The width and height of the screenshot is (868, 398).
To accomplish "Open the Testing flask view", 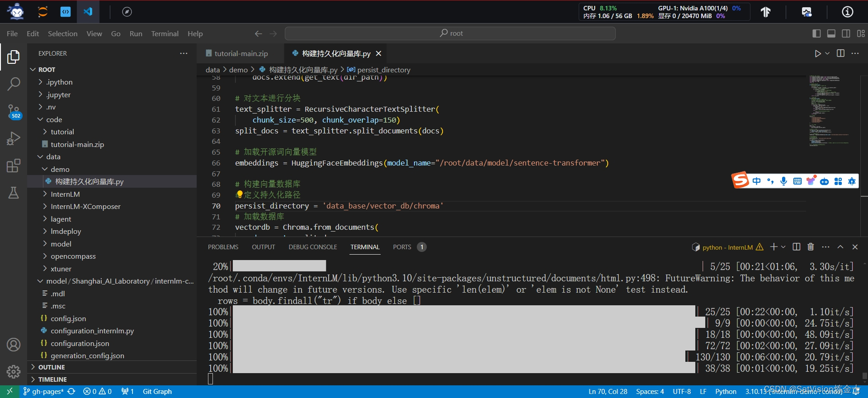I will 14,193.
